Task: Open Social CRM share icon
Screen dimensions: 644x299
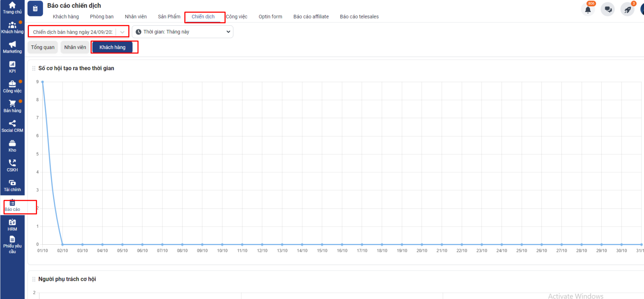Action: tap(12, 126)
